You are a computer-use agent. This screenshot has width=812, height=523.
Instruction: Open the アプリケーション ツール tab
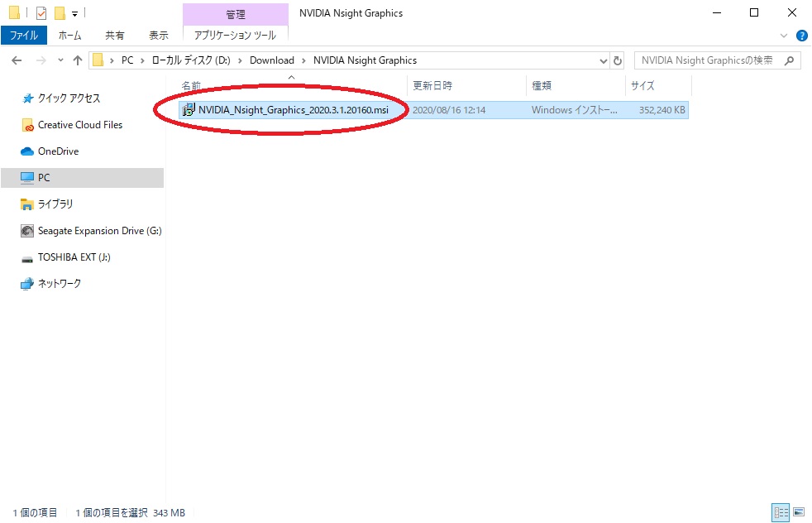235,36
